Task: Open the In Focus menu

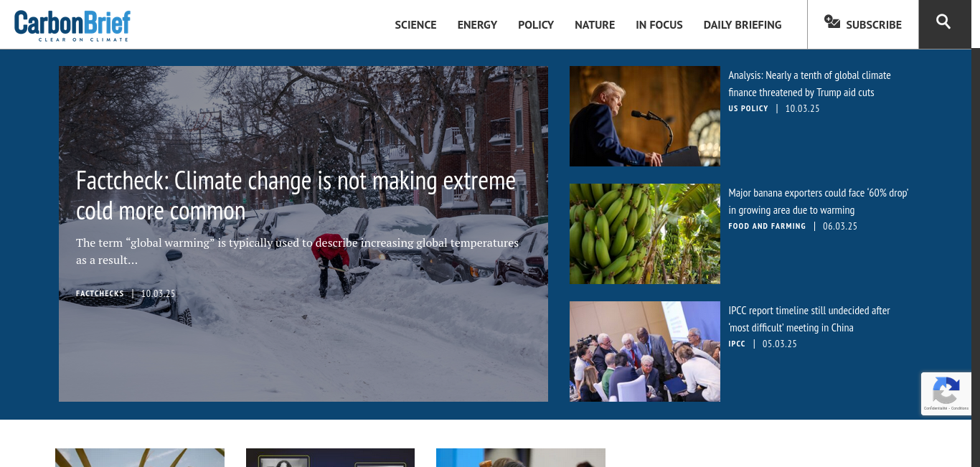Action: pos(659,25)
